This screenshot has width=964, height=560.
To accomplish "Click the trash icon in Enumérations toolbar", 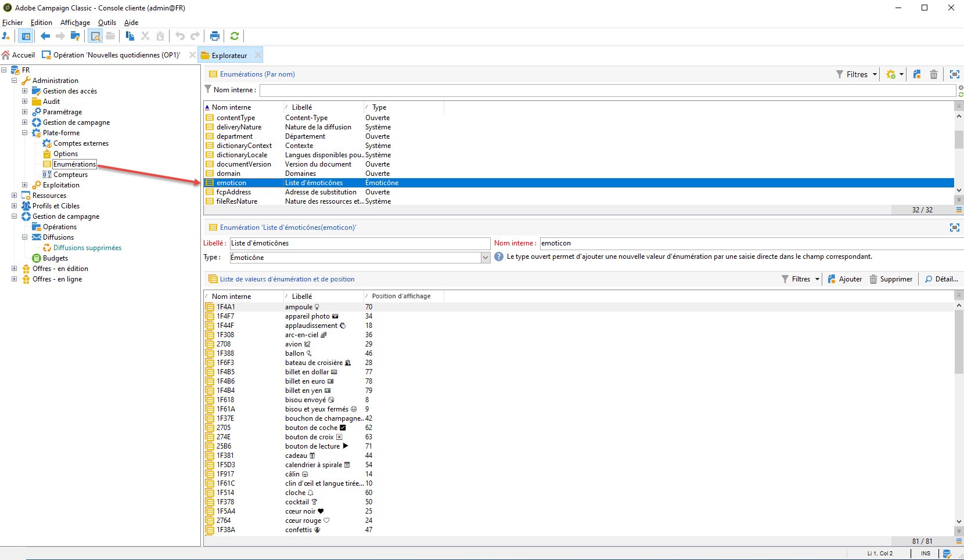I will click(934, 74).
